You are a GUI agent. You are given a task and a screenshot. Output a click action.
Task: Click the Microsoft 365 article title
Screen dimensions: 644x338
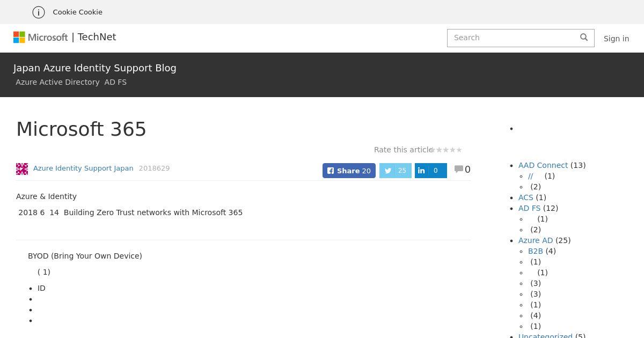tap(81, 129)
